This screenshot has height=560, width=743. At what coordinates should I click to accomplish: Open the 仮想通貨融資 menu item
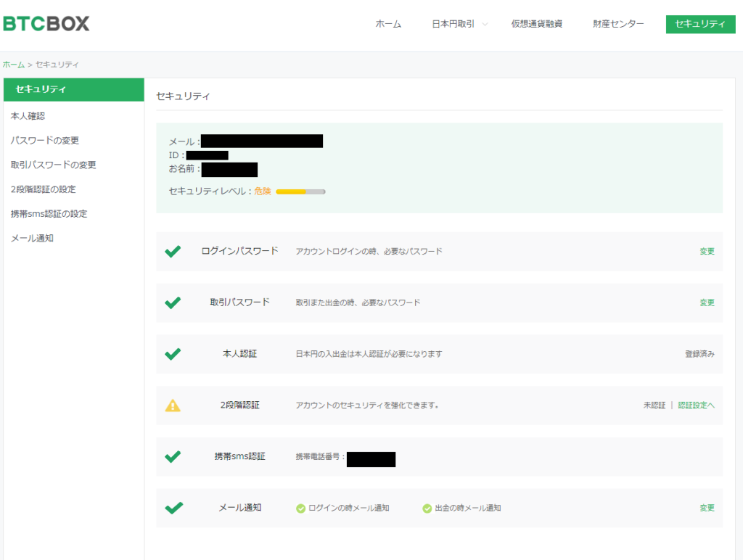click(536, 24)
